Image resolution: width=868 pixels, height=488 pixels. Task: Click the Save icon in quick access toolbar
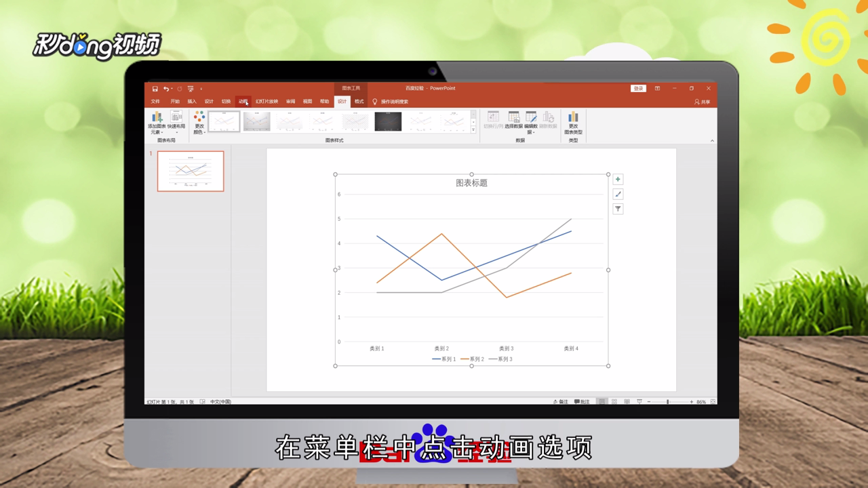pos(155,89)
